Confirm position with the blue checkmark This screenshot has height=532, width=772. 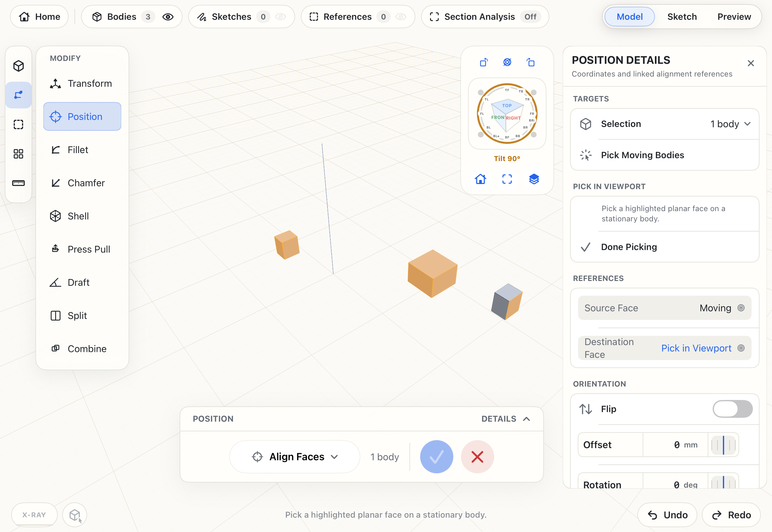tap(436, 457)
